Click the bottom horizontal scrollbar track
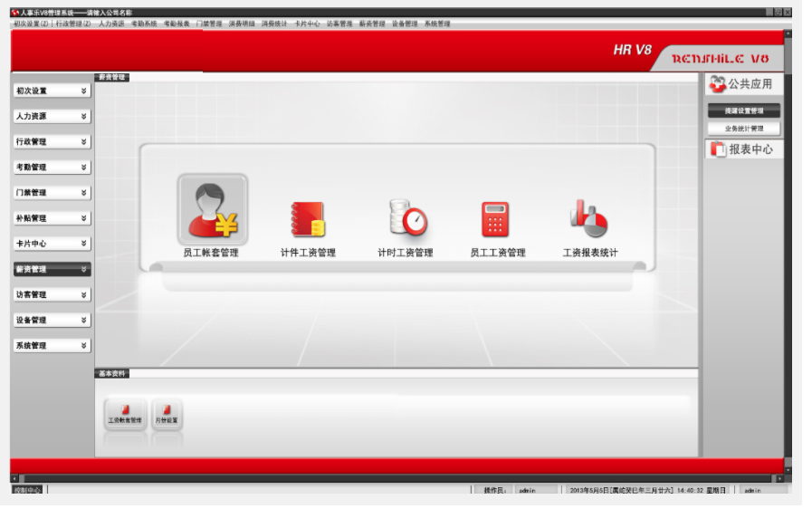 pos(398,478)
